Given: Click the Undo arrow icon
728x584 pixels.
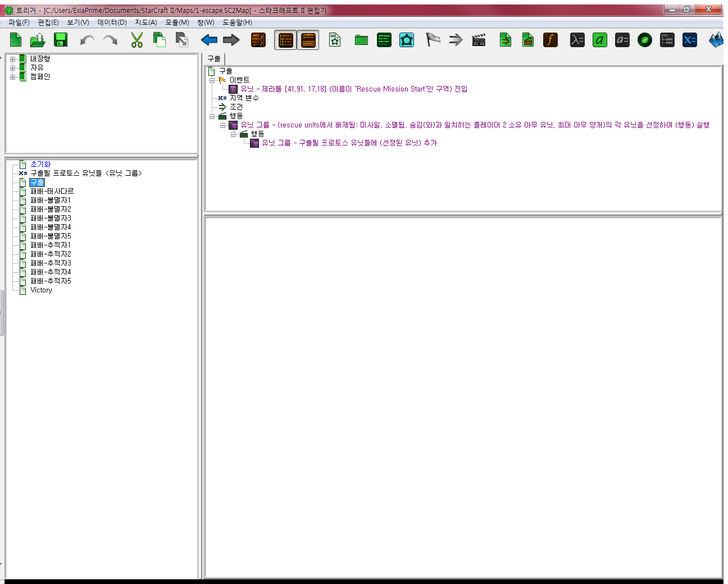Looking at the screenshot, I should [x=87, y=40].
